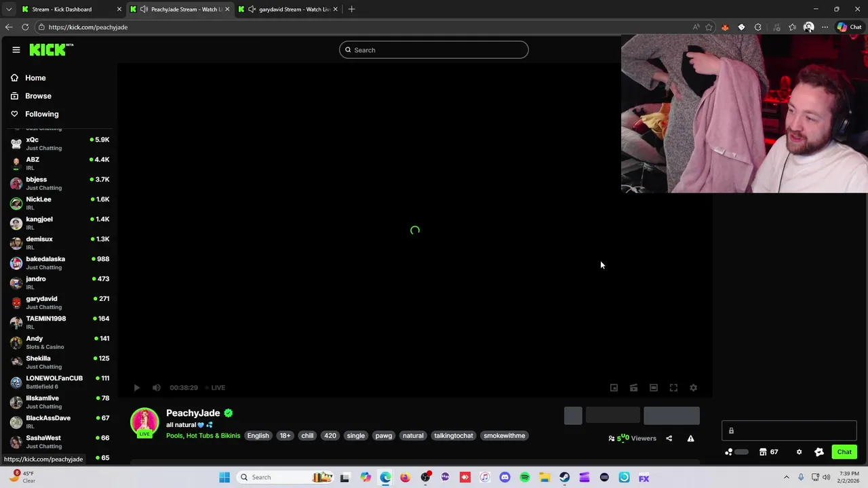Screen dimensions: 868x488
Task: Open chat settings gear icon
Action: click(x=799, y=452)
